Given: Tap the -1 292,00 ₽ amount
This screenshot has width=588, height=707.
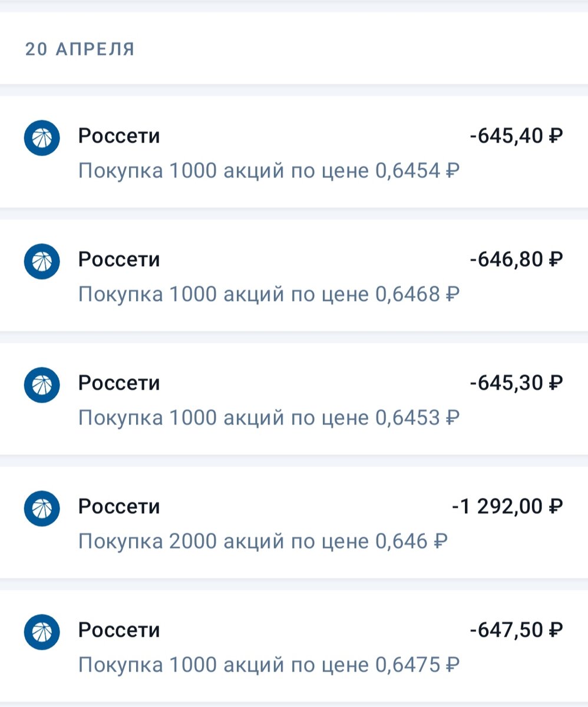Looking at the screenshot, I should point(507,507).
